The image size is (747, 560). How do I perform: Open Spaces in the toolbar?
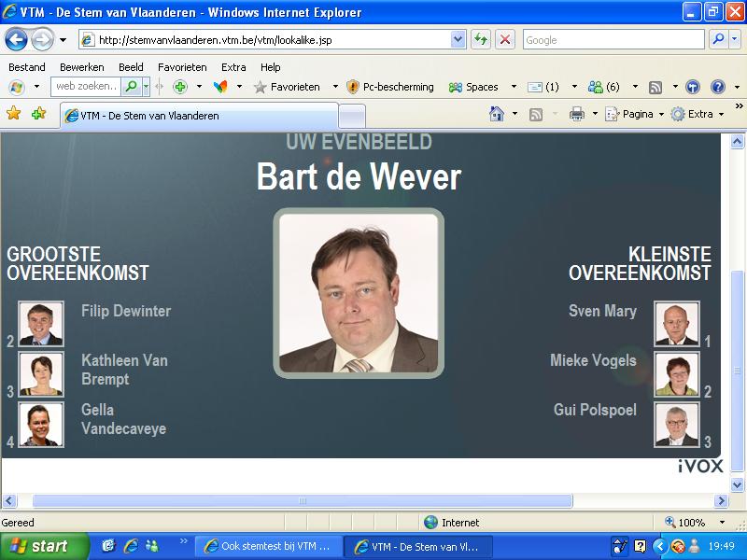[x=473, y=87]
